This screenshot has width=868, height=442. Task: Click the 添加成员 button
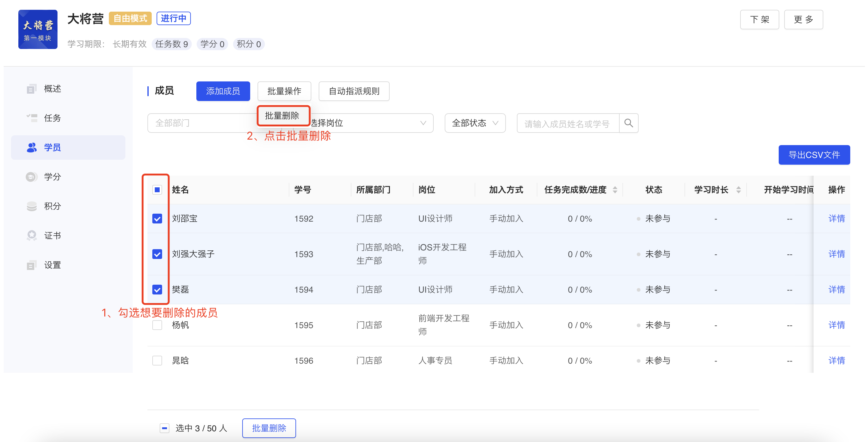(x=223, y=91)
